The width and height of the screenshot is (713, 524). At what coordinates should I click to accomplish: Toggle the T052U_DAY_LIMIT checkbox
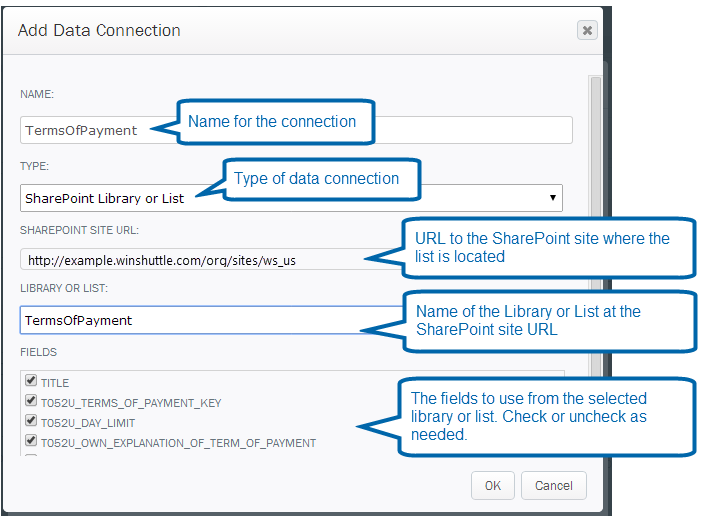tap(31, 420)
